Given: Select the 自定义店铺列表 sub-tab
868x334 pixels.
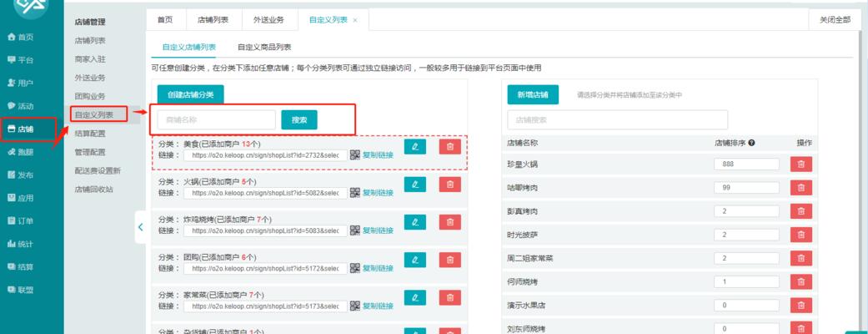Looking at the screenshot, I should pyautogui.click(x=188, y=47).
